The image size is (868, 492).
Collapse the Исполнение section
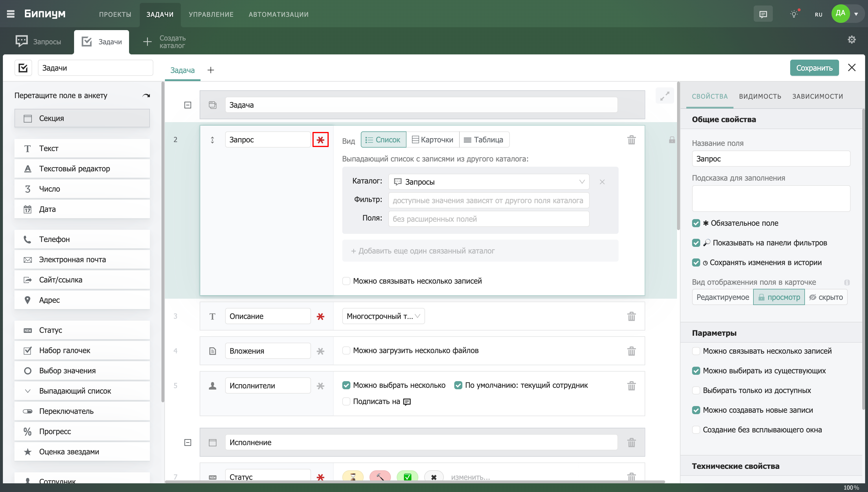[188, 442]
